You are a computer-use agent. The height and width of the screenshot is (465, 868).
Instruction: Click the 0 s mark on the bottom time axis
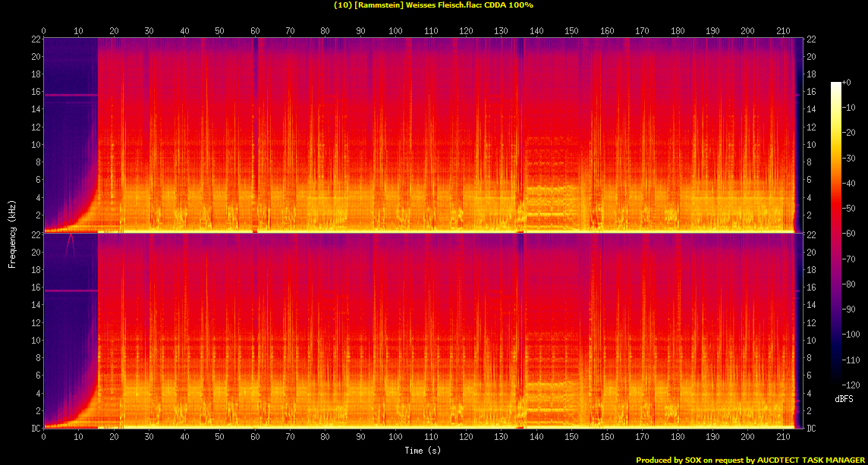coord(44,438)
